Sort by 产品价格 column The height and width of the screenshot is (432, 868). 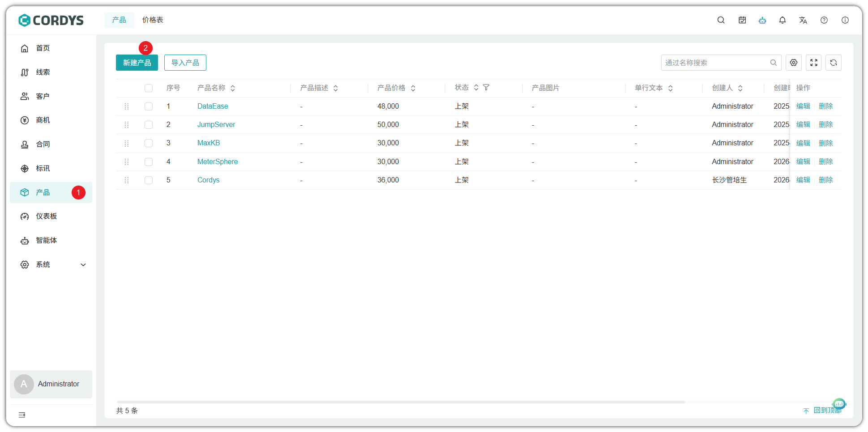(x=413, y=88)
